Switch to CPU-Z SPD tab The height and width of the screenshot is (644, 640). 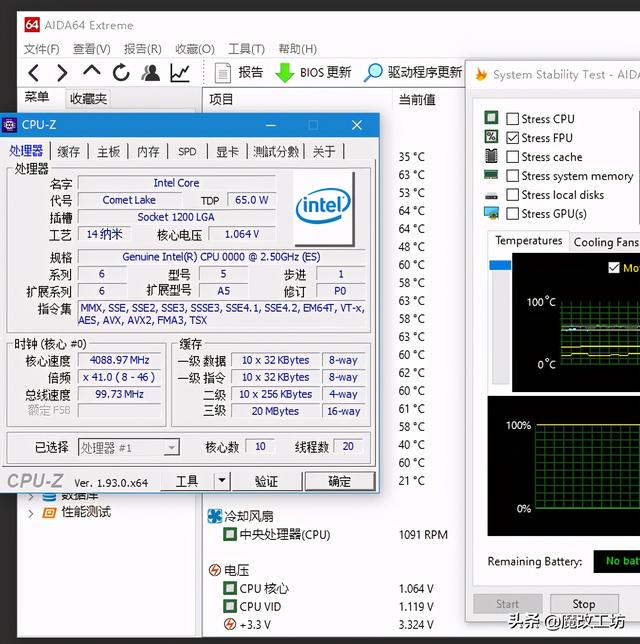click(187, 152)
